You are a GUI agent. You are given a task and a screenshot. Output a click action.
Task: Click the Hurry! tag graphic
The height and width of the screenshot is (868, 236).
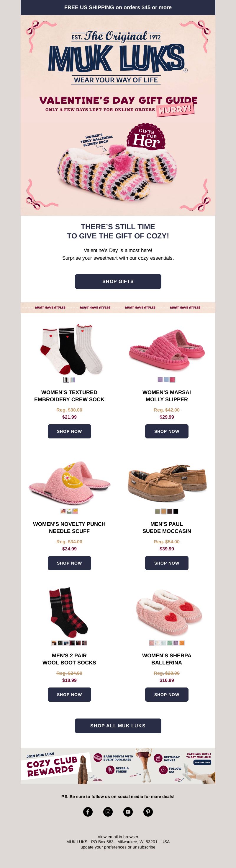(x=176, y=110)
